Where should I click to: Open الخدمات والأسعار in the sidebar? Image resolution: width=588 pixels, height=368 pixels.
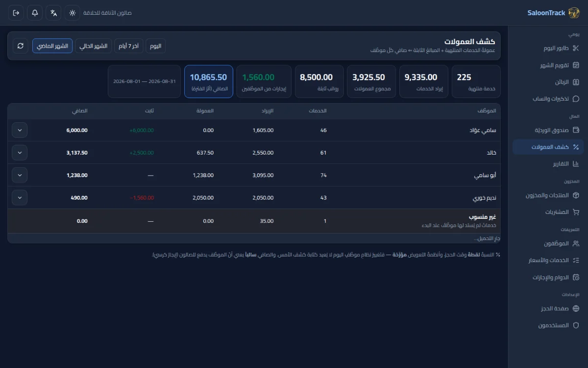point(548,260)
